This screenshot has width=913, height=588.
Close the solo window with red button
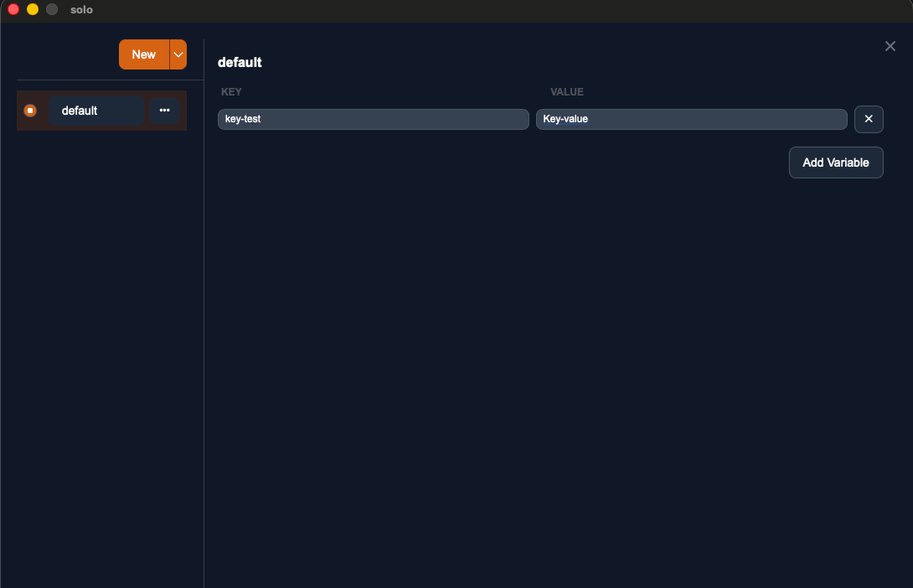pyautogui.click(x=13, y=9)
